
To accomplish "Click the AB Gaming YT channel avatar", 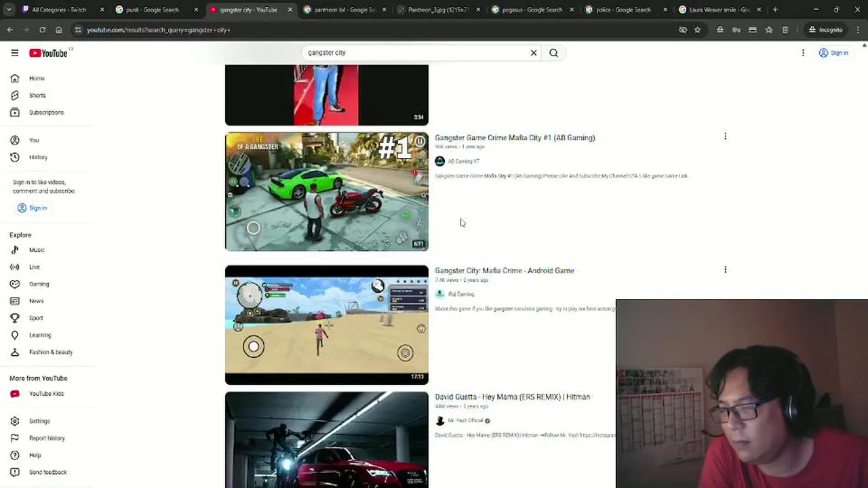I will point(439,161).
